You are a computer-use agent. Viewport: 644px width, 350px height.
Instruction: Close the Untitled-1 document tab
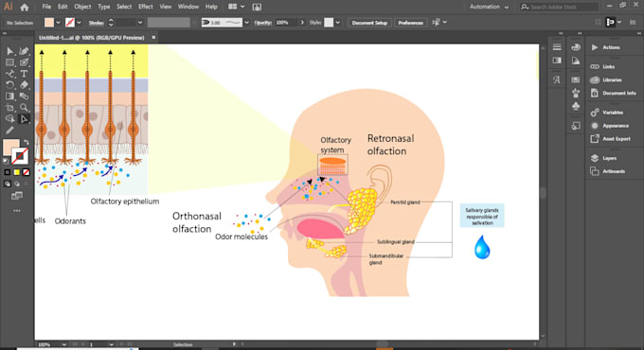(x=153, y=37)
